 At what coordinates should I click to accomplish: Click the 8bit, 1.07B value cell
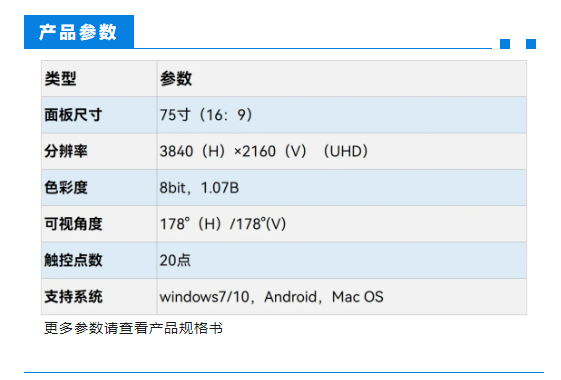tap(341, 187)
